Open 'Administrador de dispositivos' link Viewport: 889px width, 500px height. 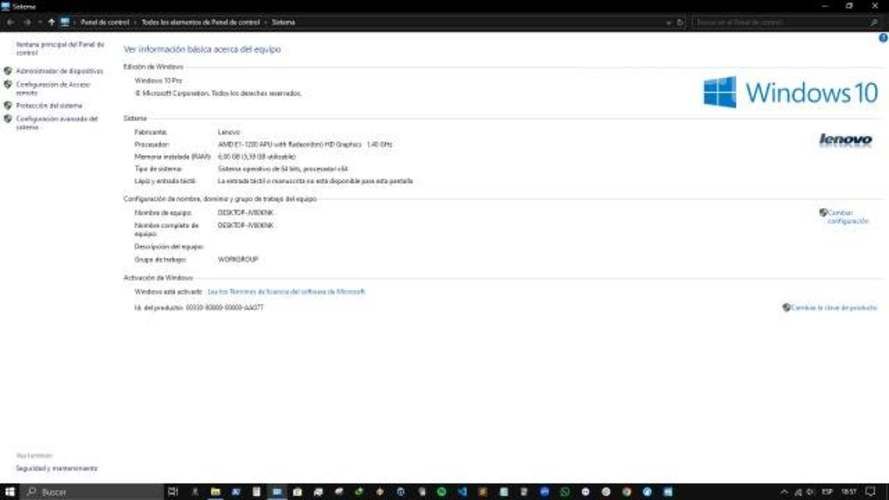tap(59, 71)
